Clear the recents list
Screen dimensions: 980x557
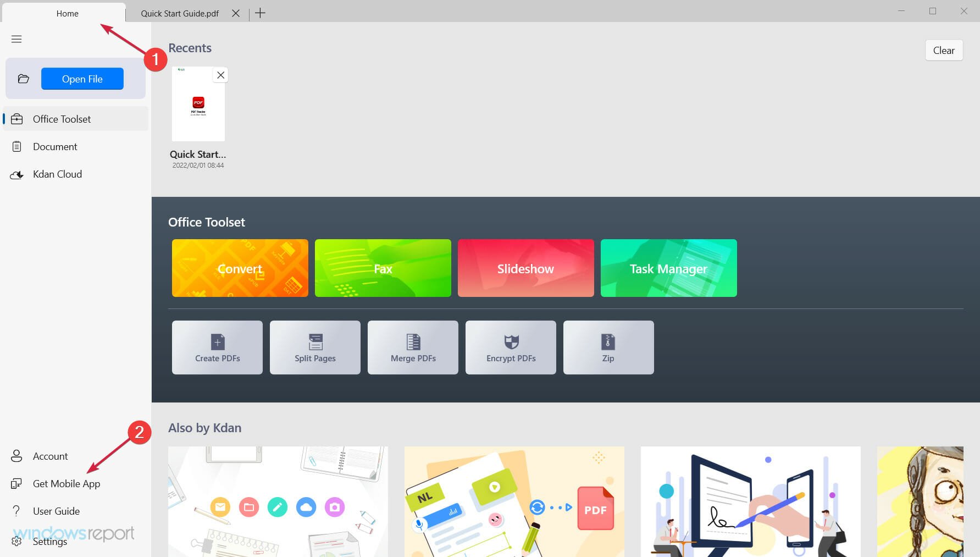[944, 50]
